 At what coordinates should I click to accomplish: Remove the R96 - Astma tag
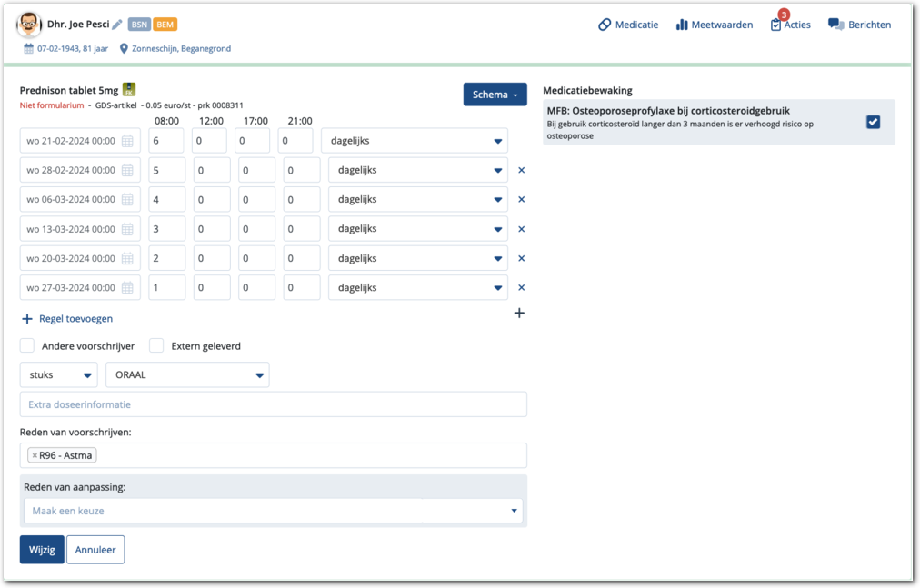click(35, 455)
